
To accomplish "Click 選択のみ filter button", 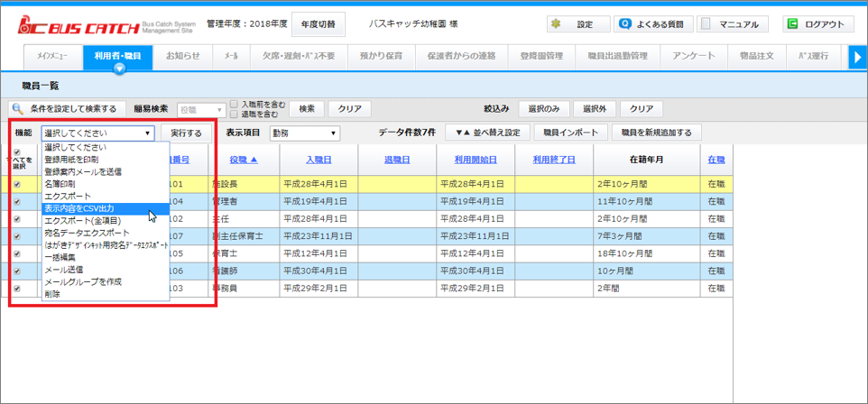I will pos(543,109).
